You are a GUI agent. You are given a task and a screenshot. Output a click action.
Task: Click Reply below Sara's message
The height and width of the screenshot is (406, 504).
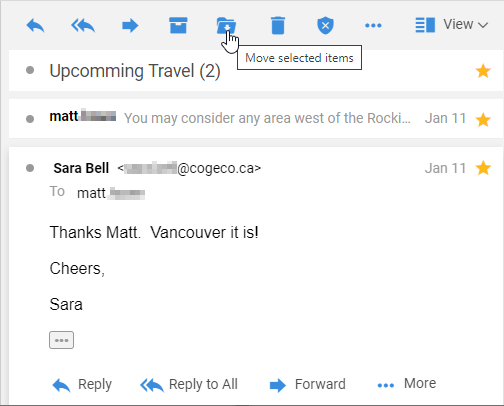[x=82, y=385]
